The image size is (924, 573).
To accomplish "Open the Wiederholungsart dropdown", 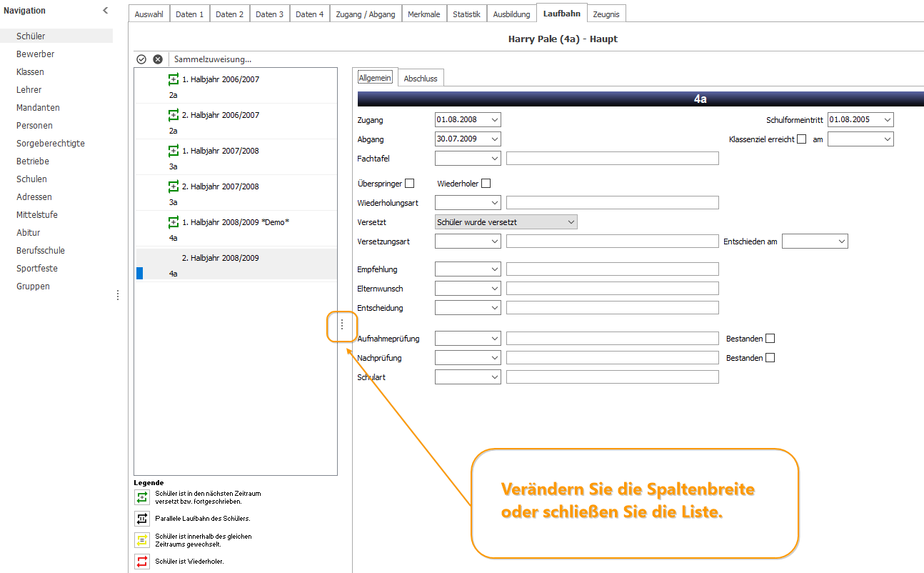I will click(495, 203).
